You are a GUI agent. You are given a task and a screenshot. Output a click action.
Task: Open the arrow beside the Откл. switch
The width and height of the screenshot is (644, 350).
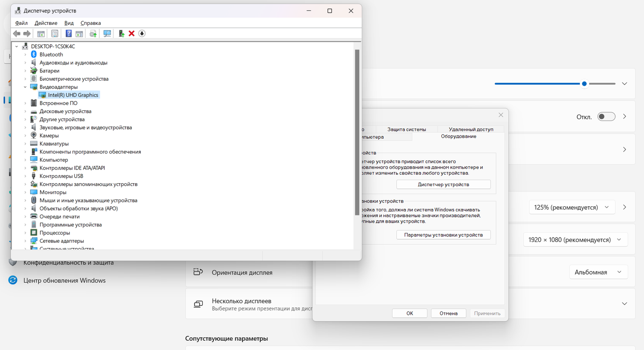tap(624, 117)
